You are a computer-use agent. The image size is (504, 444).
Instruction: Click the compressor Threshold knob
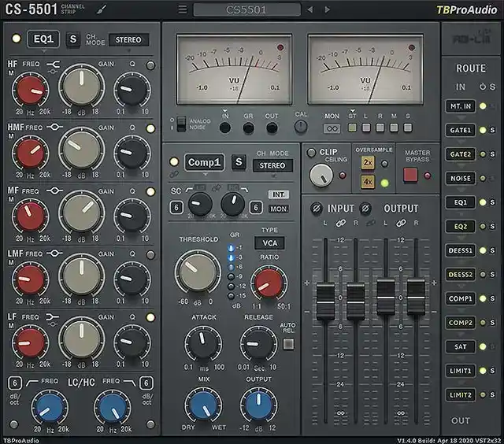tap(198, 272)
